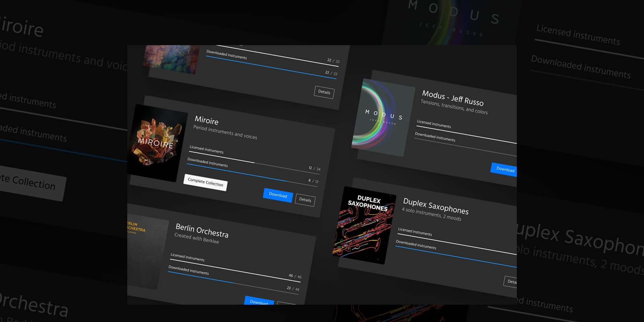Click the Download button on Berlin Orchestra card
This screenshot has height=322, width=644.
point(259,301)
